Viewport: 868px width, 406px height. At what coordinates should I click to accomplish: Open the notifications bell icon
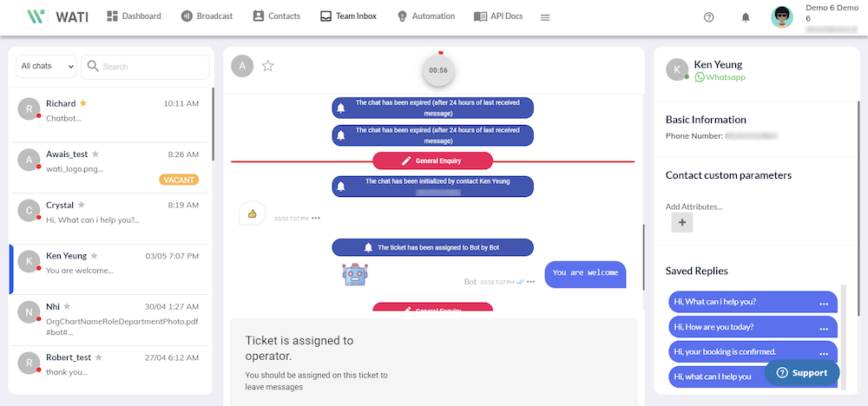746,16
